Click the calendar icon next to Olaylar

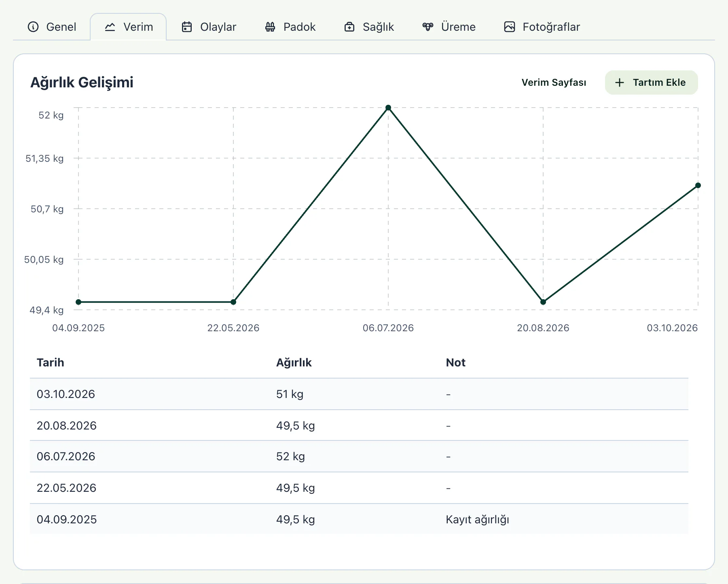tap(187, 27)
